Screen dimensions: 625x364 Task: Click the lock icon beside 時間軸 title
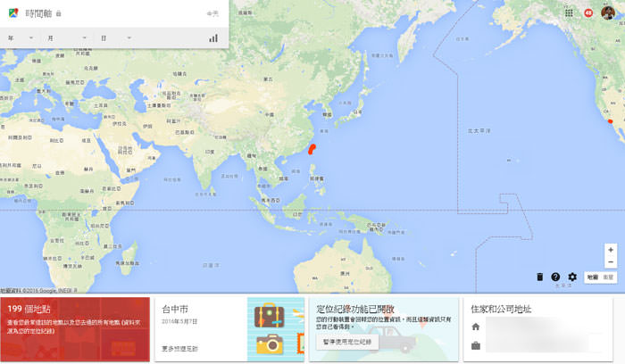point(59,13)
